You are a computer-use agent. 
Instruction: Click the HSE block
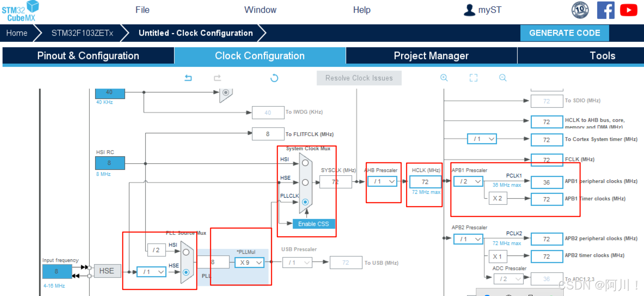pyautogui.click(x=107, y=271)
